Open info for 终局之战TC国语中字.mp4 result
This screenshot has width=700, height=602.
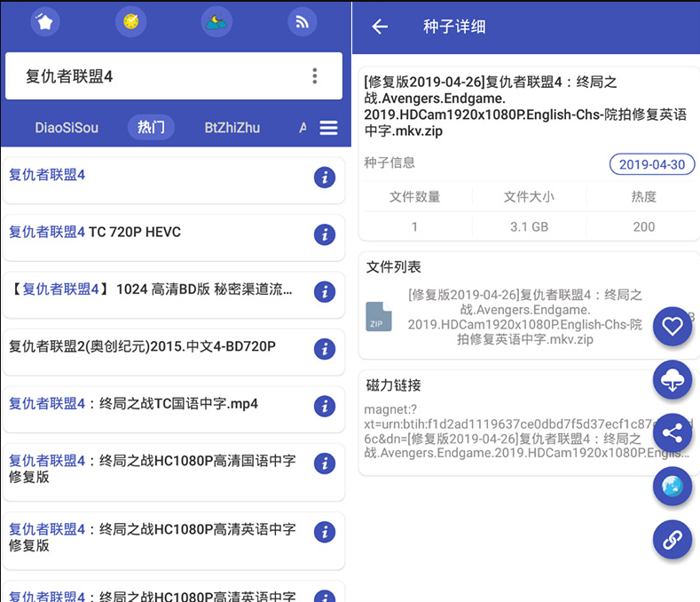point(325,407)
